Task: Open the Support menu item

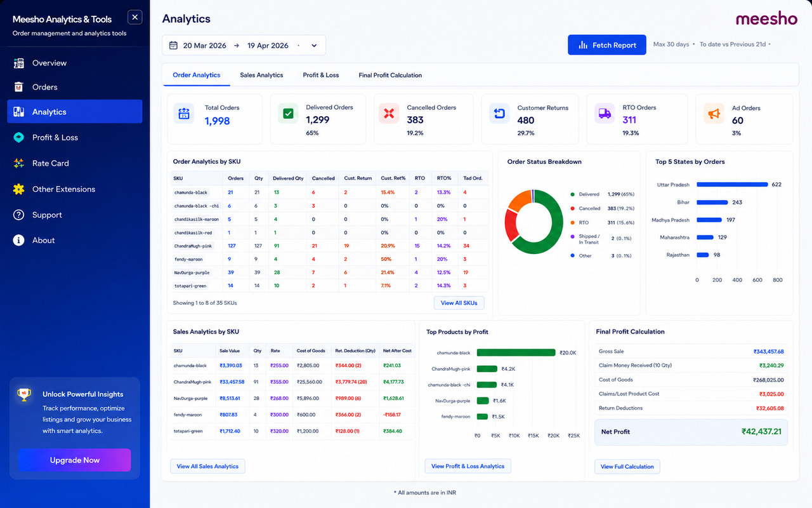Action: 74,215
